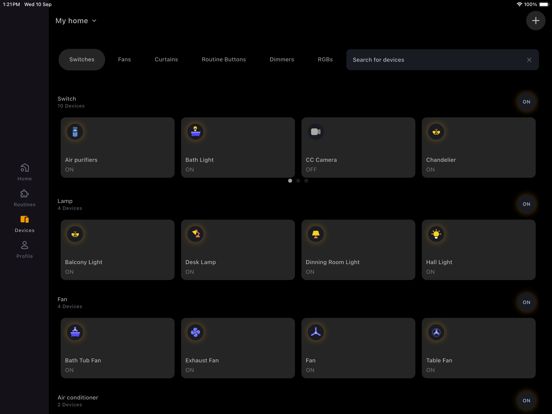Open the Table Fan card label
This screenshot has width=552, height=414.
(439, 360)
